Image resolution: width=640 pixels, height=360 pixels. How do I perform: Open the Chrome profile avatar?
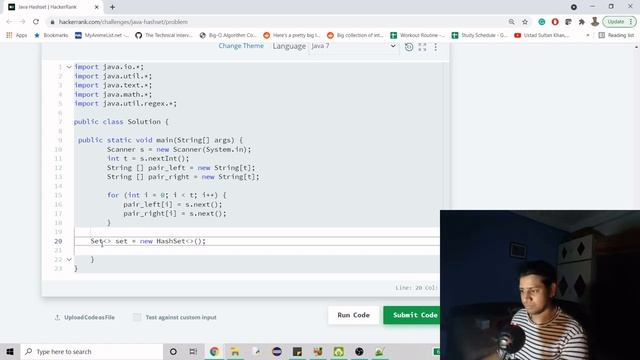tap(595, 22)
